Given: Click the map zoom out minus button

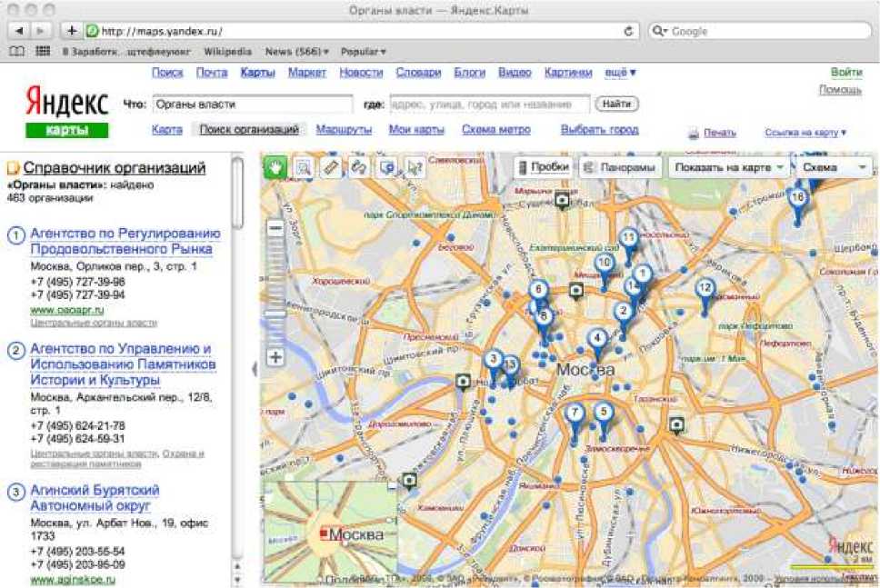Looking at the screenshot, I should 275,229.
